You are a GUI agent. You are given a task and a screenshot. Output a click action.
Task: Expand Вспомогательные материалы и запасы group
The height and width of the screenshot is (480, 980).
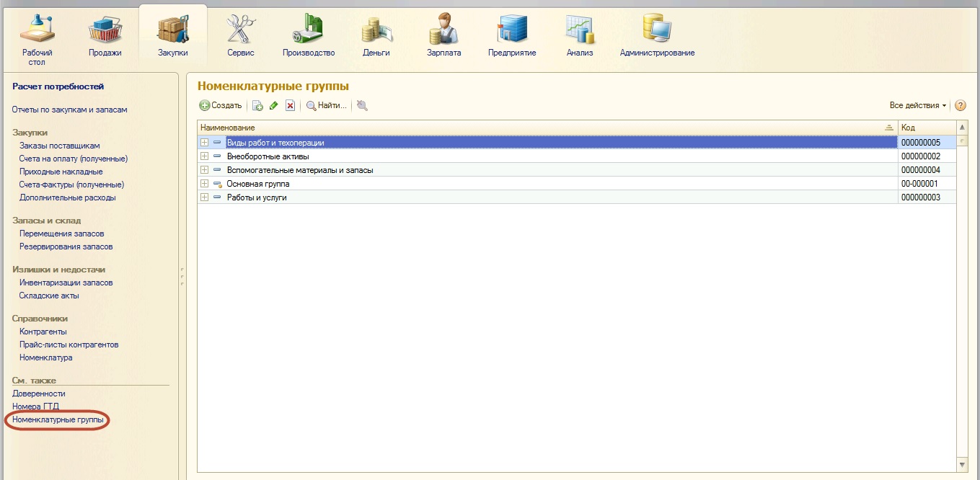pos(205,170)
